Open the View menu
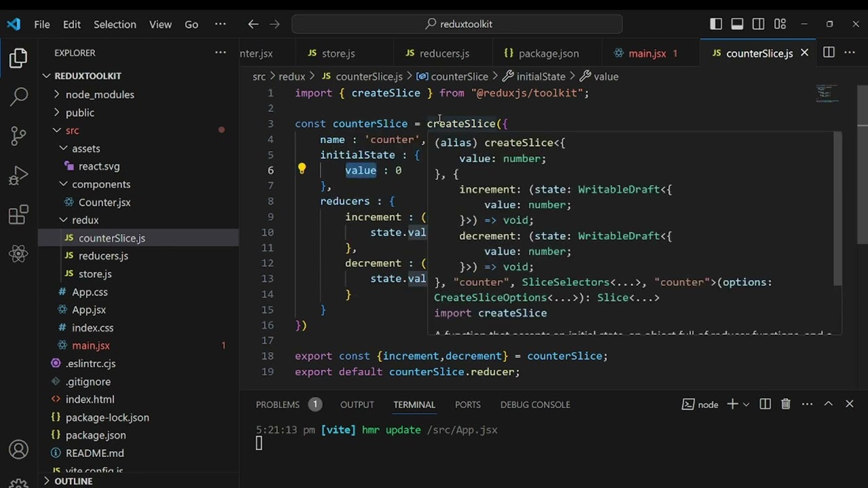 click(x=160, y=24)
